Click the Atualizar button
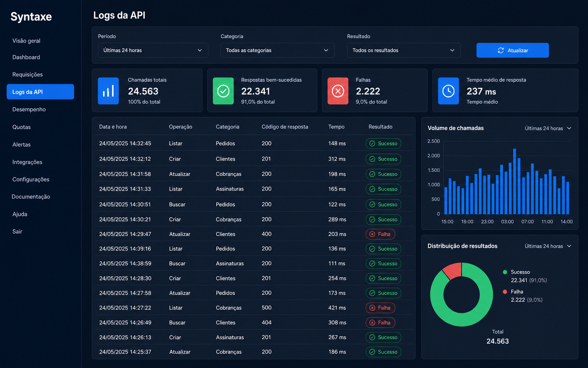The image size is (588, 368). [513, 50]
